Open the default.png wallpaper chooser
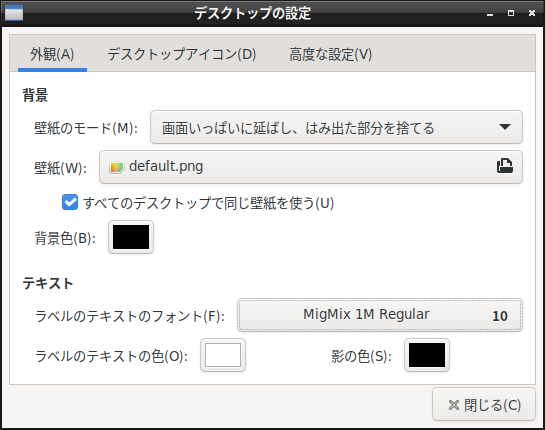Screen dimensions: 545x430 pyautogui.click(x=311, y=167)
